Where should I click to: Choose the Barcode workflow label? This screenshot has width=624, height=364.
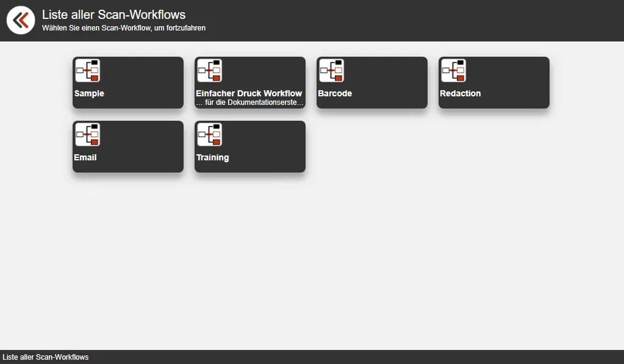coord(335,93)
